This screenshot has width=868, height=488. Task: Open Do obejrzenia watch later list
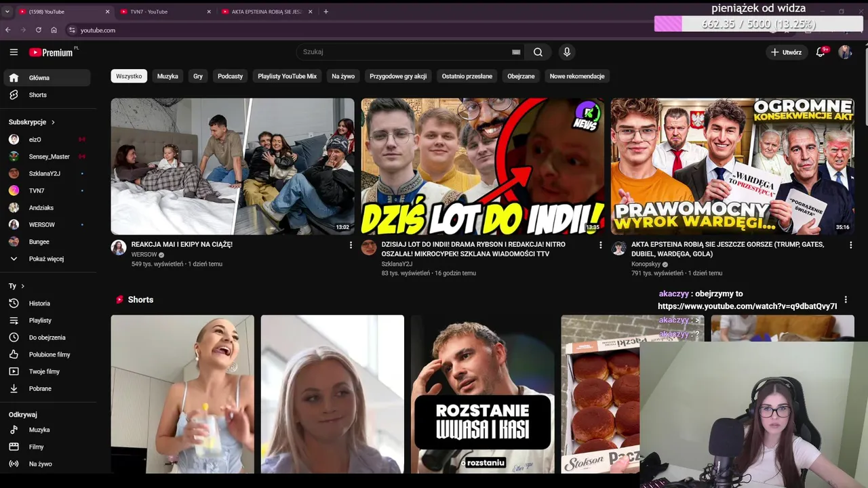pos(46,338)
